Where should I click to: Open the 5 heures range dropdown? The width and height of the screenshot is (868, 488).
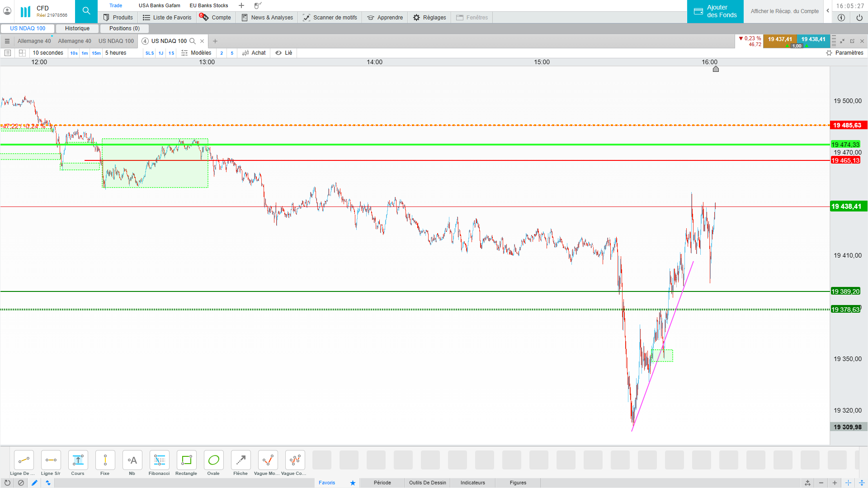116,53
